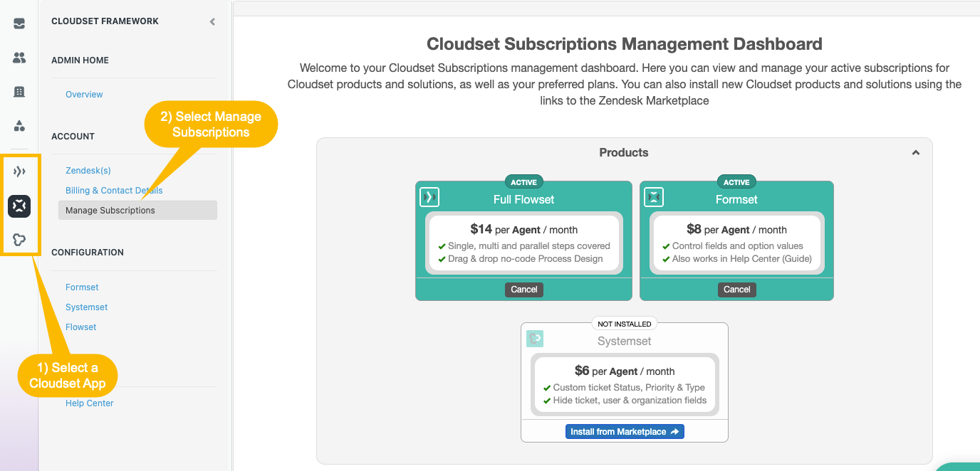Viewport: 980px width, 471px height.
Task: Click the Systemset logo on Systemset card
Action: pyautogui.click(x=535, y=339)
